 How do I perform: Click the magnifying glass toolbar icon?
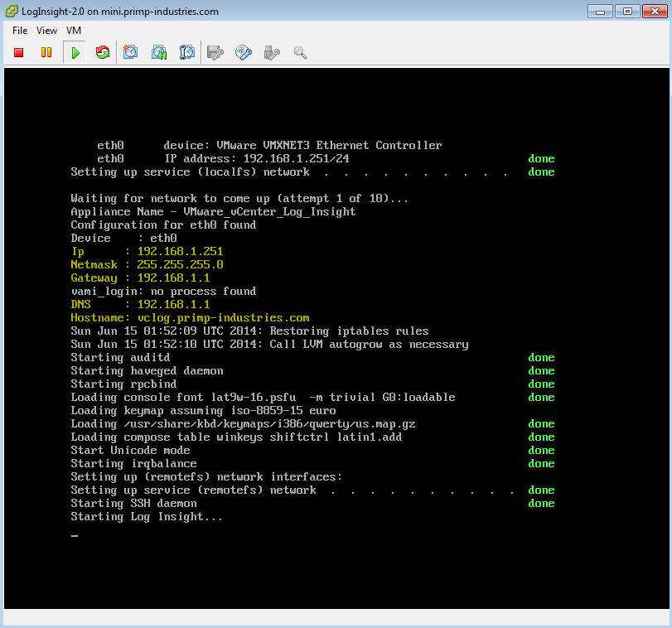click(300, 53)
